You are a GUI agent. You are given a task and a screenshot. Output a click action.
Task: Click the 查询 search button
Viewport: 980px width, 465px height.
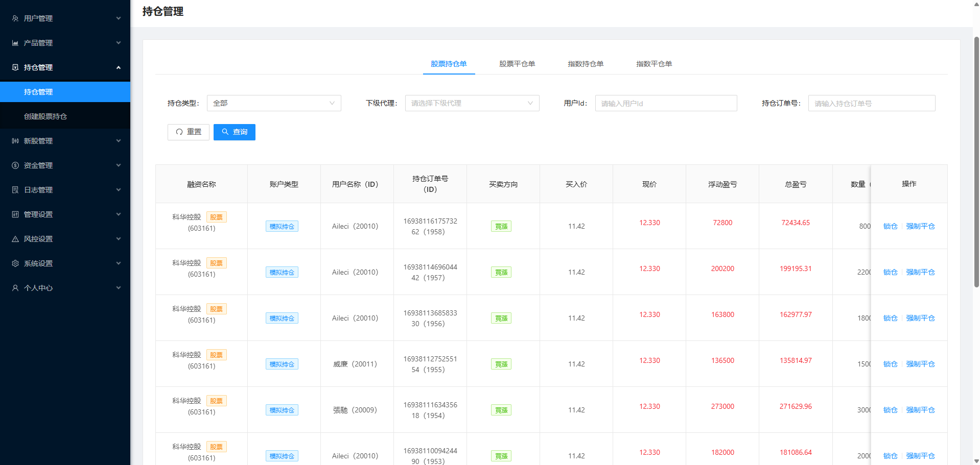[234, 132]
